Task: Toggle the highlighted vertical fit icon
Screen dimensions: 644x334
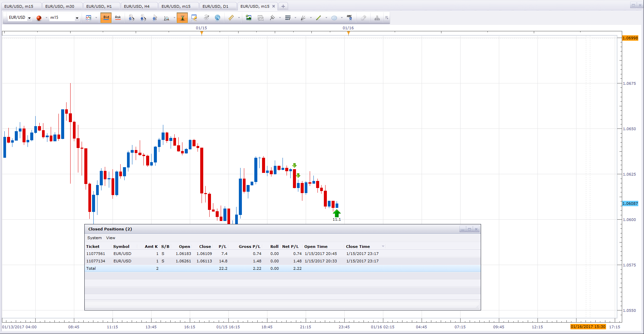Action: click(182, 18)
